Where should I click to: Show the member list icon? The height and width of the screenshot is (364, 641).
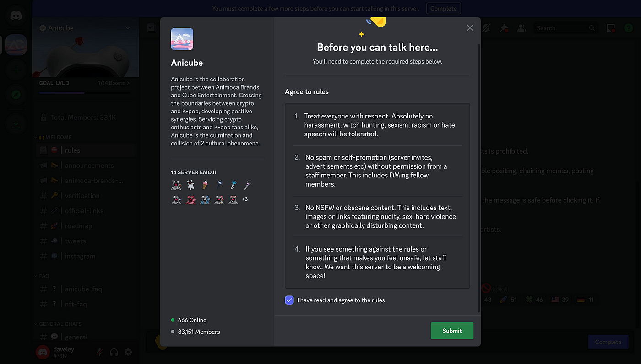click(x=521, y=28)
